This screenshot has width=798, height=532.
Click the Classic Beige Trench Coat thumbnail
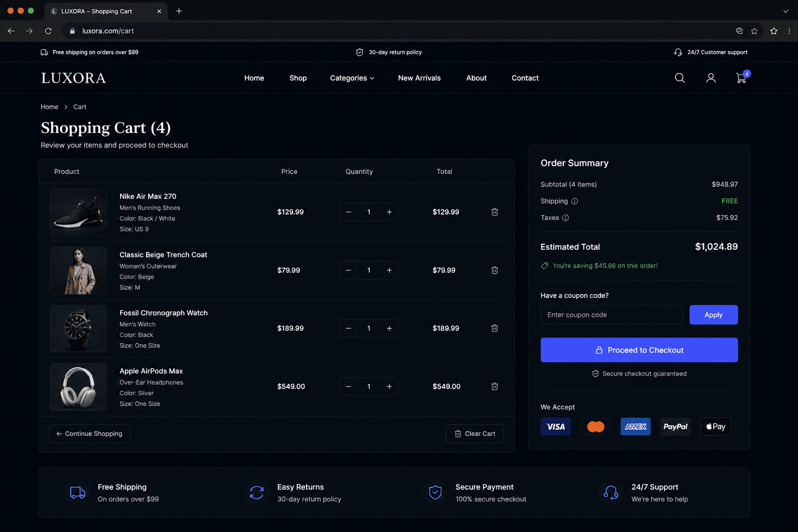tap(78, 270)
